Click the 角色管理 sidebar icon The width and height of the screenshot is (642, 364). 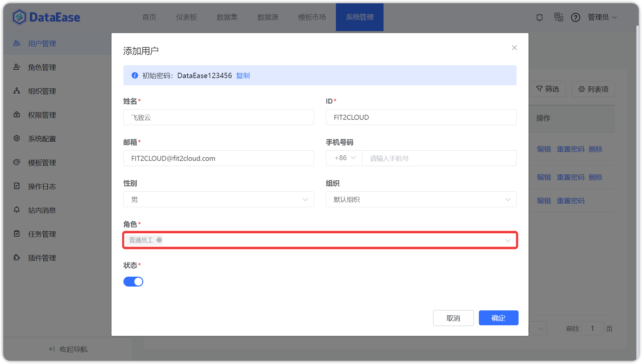pyautogui.click(x=17, y=67)
